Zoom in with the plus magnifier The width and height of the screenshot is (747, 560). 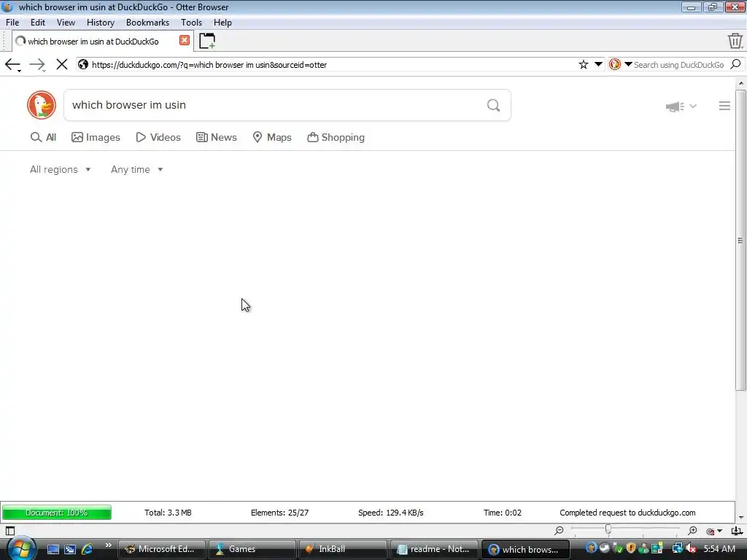pyautogui.click(x=693, y=531)
